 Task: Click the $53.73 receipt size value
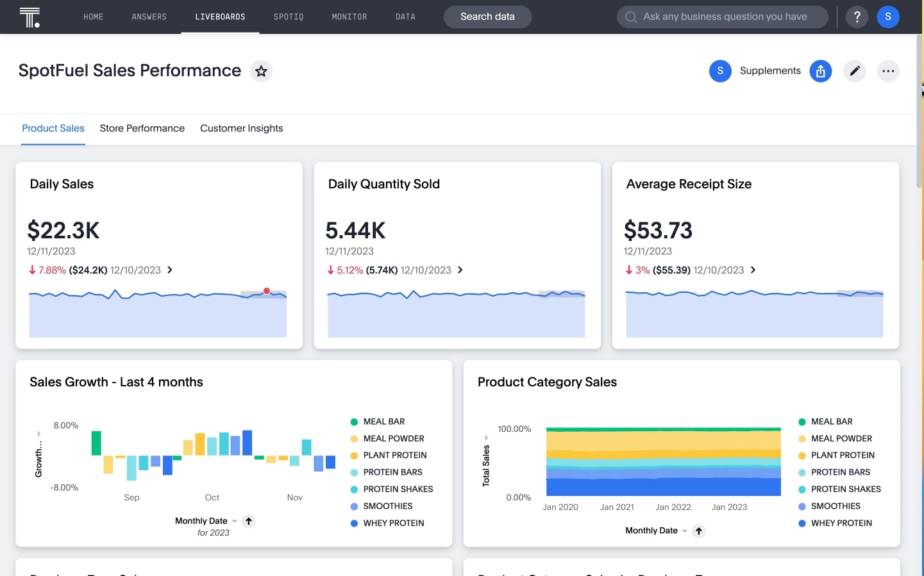[x=658, y=230]
